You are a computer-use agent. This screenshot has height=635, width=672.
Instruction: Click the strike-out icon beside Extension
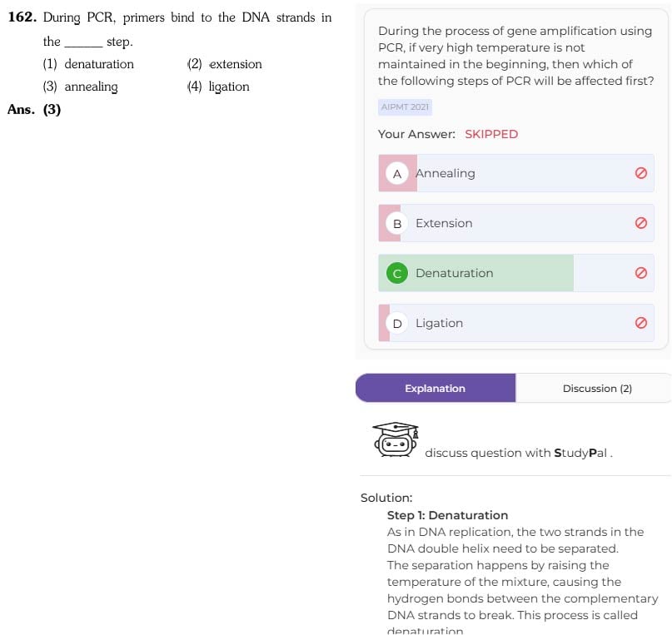pos(640,223)
